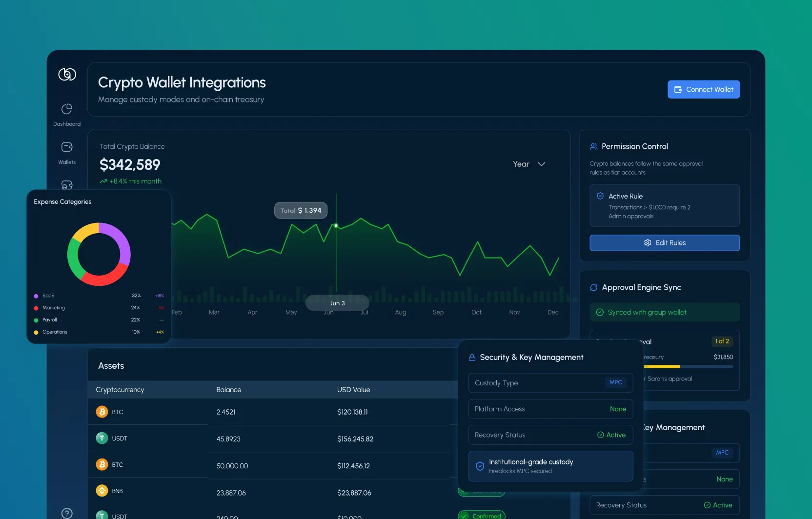Click the Institutional-grade custody shield icon
This screenshot has width=812, height=519.
tap(480, 466)
